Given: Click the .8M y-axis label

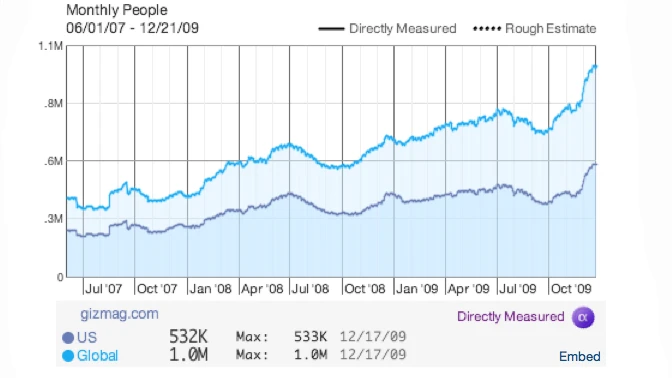Looking at the screenshot, I should click(x=53, y=103).
